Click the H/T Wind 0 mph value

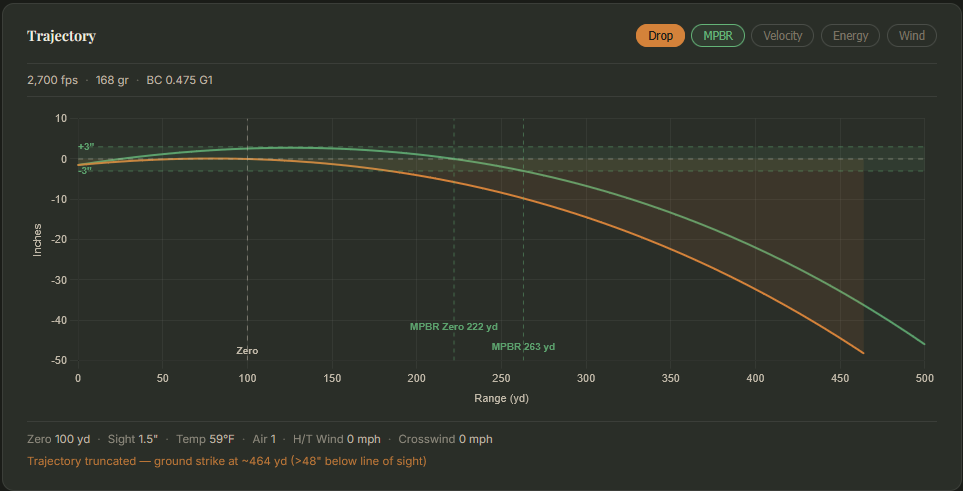[x=337, y=439]
